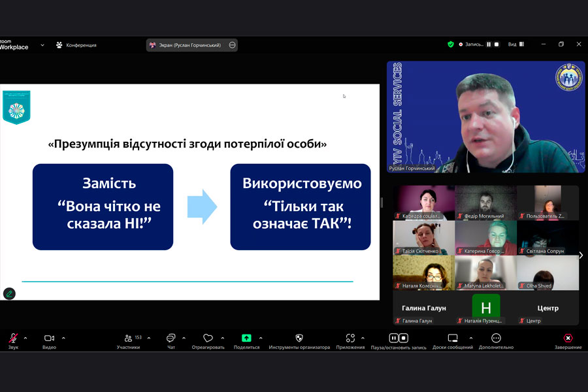Open video options arrow next to Видео
Image resolution: width=588 pixels, height=392 pixels.
coord(63,338)
